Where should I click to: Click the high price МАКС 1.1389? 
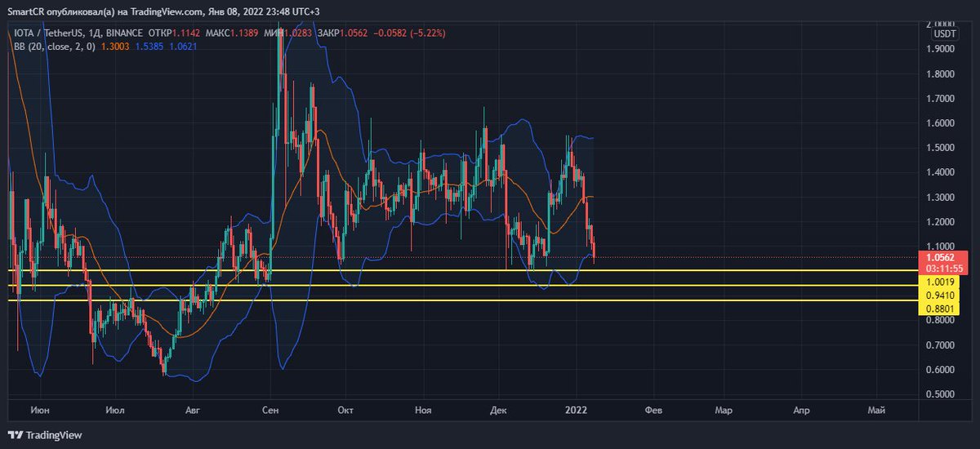[x=232, y=33]
